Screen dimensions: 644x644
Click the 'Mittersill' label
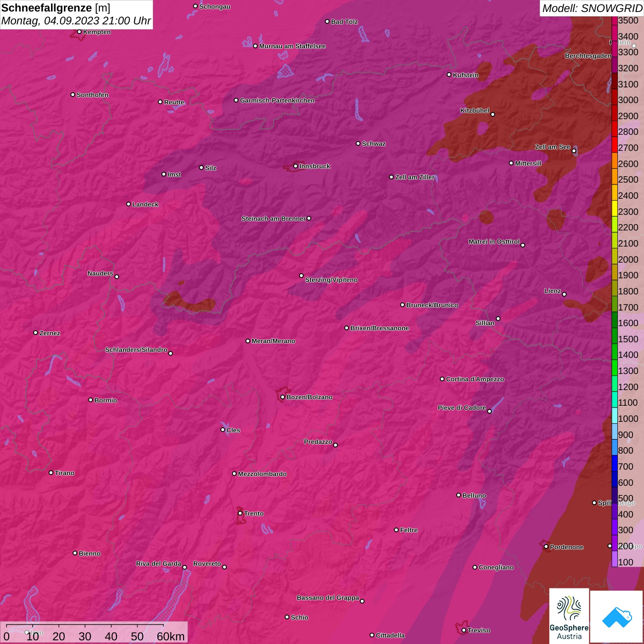pyautogui.click(x=528, y=163)
